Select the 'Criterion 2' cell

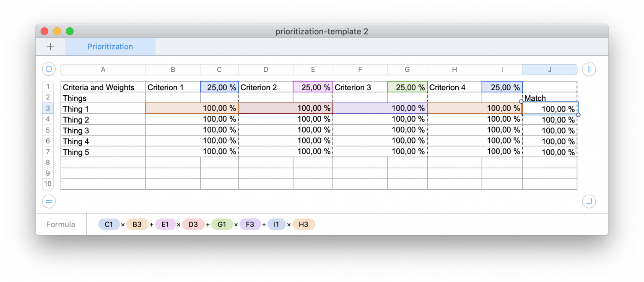tap(266, 87)
